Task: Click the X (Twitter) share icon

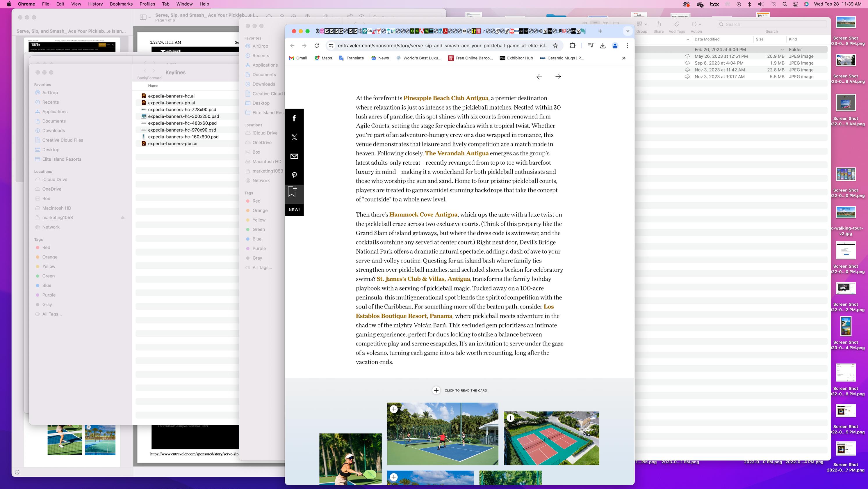Action: click(294, 137)
